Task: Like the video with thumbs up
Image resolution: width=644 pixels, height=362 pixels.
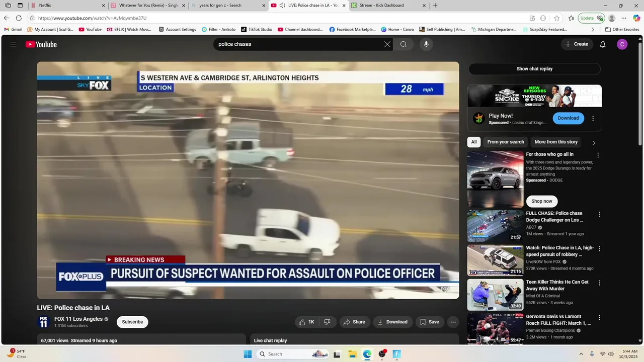Action: pos(306,322)
